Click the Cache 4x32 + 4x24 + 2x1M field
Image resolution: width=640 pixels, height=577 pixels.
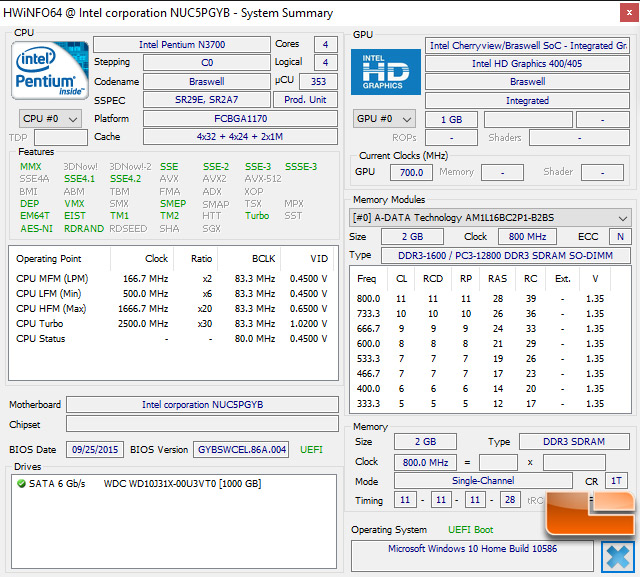(x=240, y=137)
